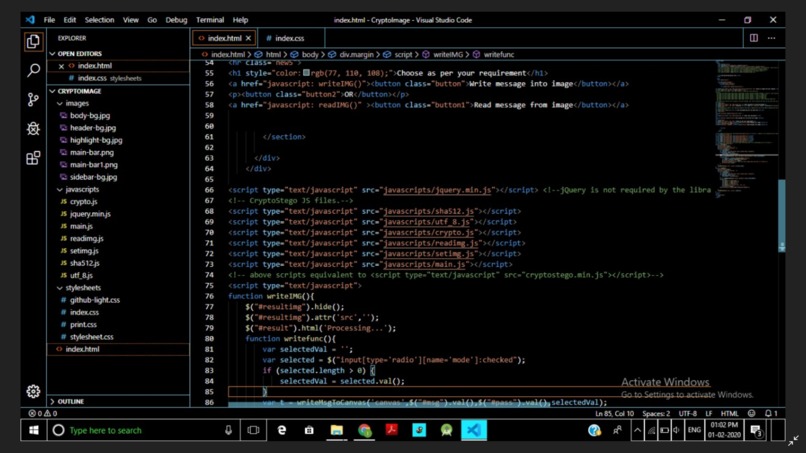This screenshot has width=806, height=453.
Task: Show hidden system tray icons
Action: pyautogui.click(x=637, y=430)
